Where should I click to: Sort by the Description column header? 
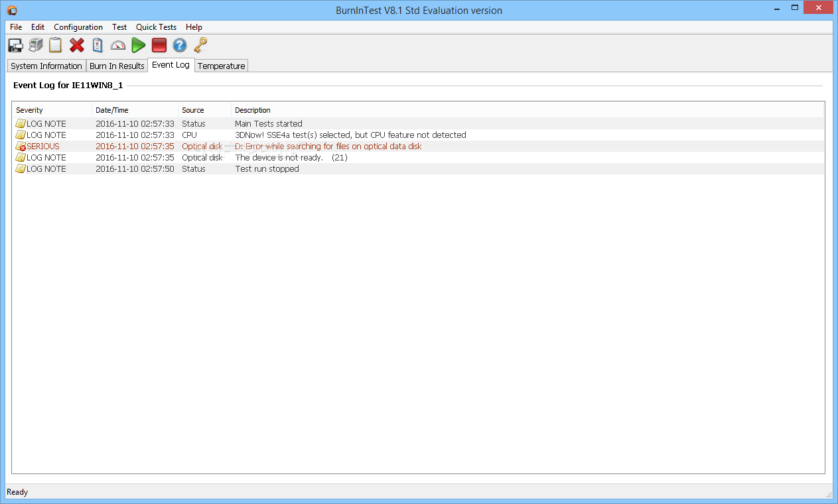click(527, 110)
